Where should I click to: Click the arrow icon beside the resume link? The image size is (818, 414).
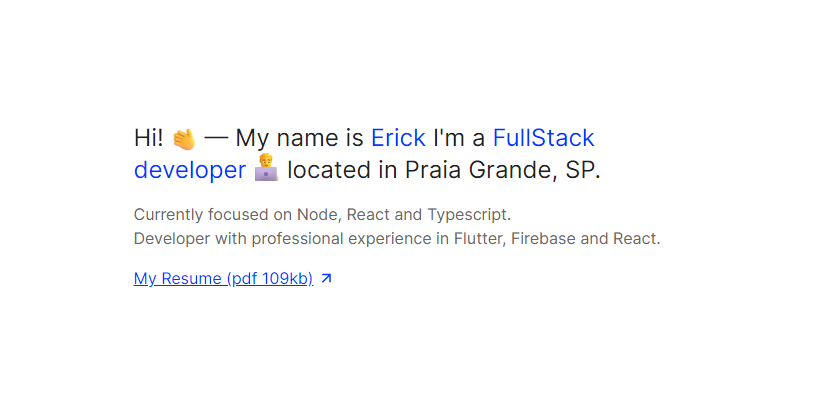pyautogui.click(x=326, y=279)
